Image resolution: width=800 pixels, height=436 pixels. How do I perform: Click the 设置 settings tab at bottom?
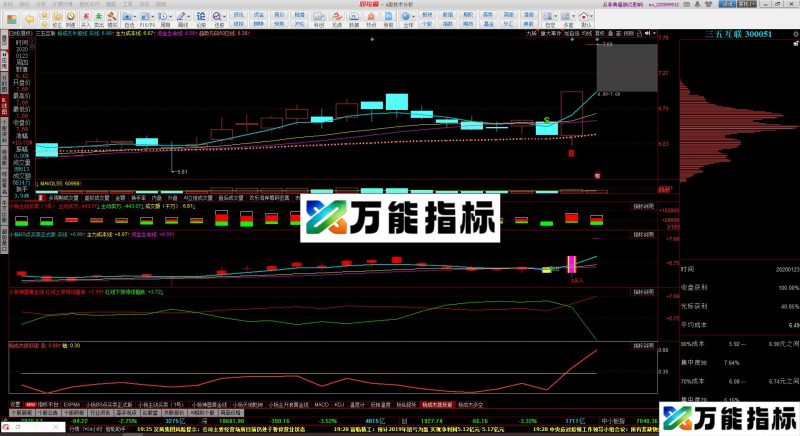[x=15, y=404]
